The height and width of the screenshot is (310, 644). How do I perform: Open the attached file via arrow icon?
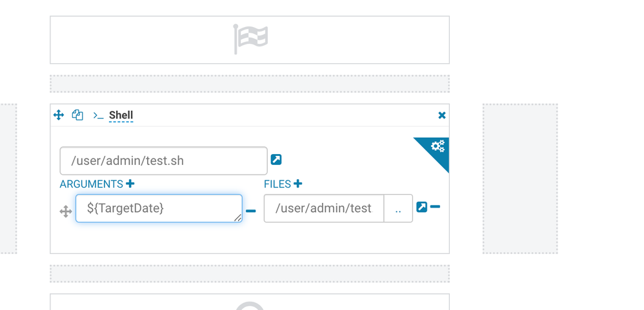pos(422,207)
